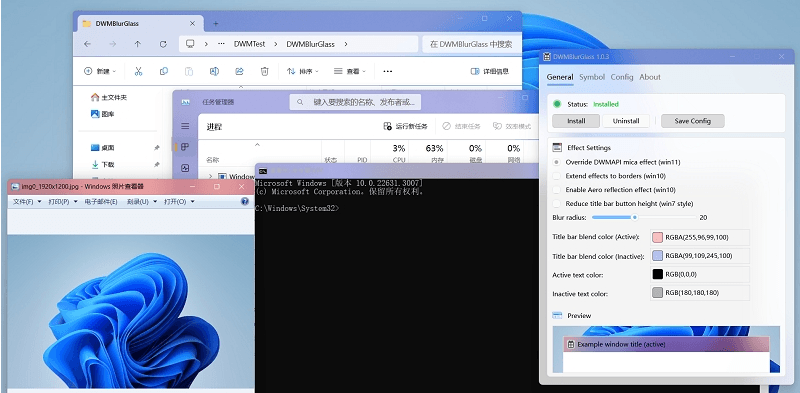
Task: Add a new tab in File Explorer
Action: (215, 23)
